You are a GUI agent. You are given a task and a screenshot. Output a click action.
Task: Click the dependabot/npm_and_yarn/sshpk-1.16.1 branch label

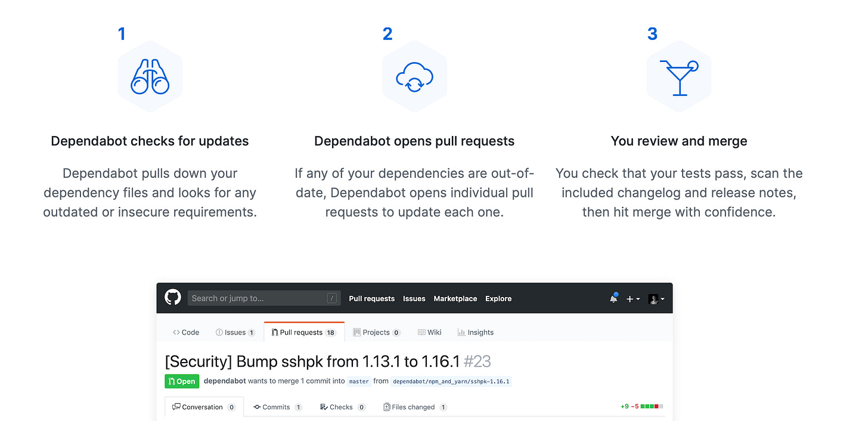[451, 381]
